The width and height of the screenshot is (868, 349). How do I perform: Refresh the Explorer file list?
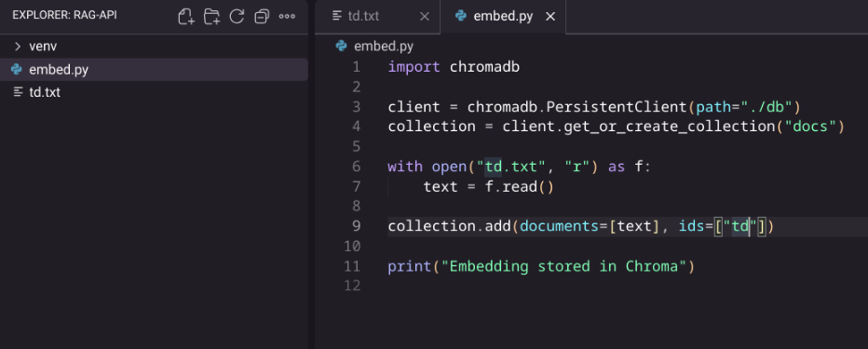tap(237, 17)
